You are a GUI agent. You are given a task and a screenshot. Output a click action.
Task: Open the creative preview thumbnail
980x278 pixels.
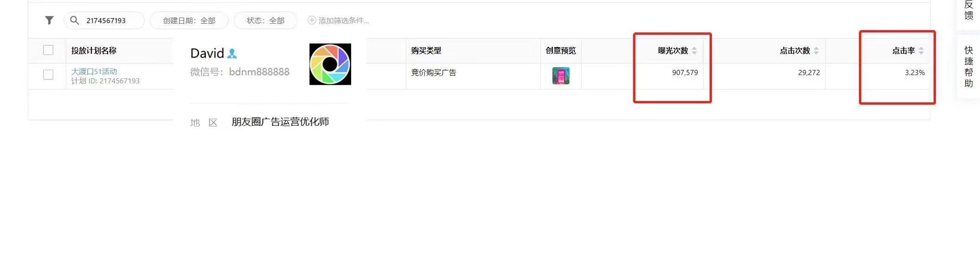pos(561,76)
